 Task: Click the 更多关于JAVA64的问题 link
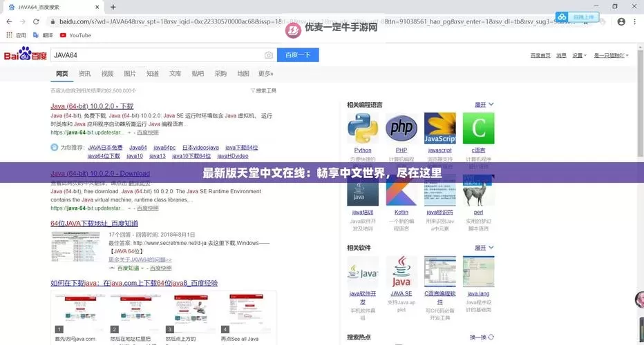point(140,259)
